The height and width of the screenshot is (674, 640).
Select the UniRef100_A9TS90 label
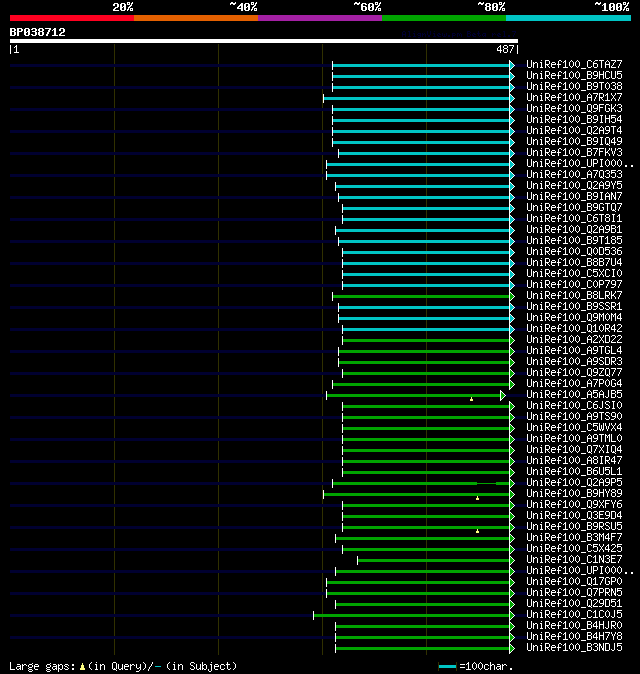(574, 417)
